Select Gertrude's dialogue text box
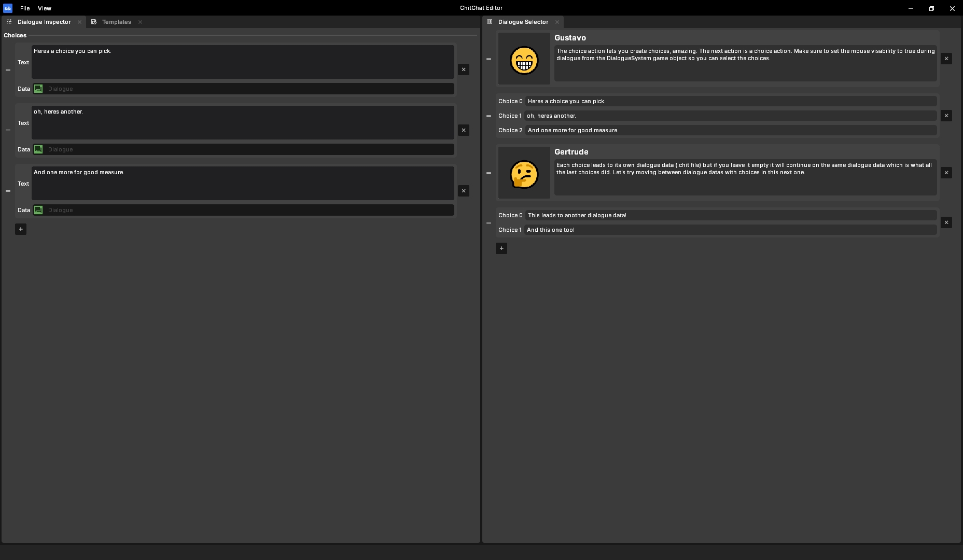 (x=746, y=177)
